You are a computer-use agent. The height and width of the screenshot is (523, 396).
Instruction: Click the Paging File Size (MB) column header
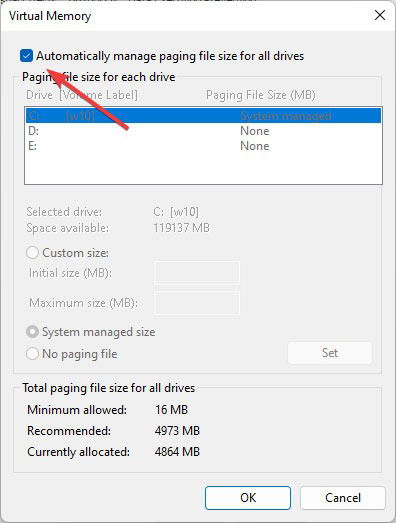(261, 95)
